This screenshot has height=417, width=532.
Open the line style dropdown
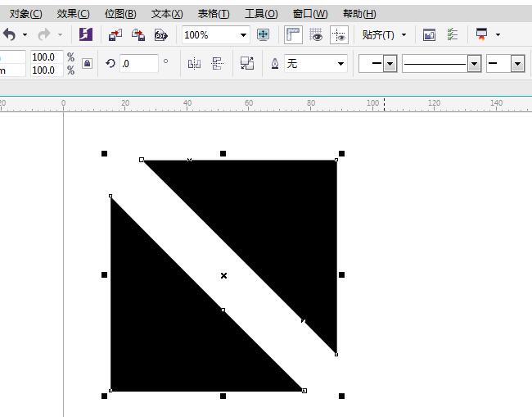pos(474,63)
